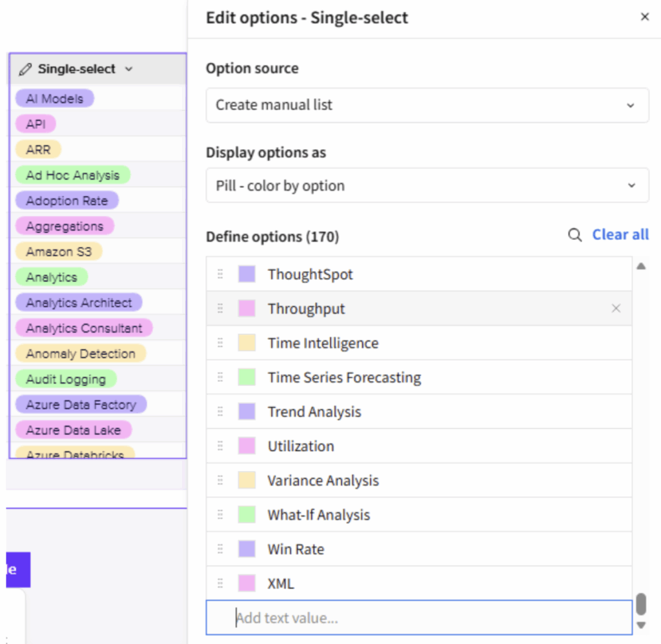Expand the Single-select column header chevron
This screenshot has height=644, width=661.
pyautogui.click(x=128, y=69)
